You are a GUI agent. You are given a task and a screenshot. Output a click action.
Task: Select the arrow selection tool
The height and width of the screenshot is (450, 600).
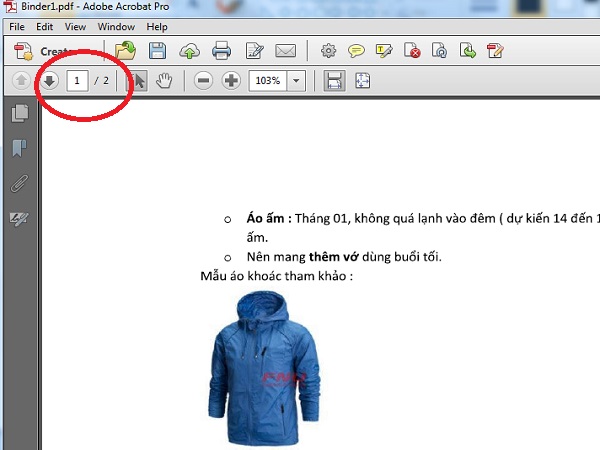[x=138, y=81]
